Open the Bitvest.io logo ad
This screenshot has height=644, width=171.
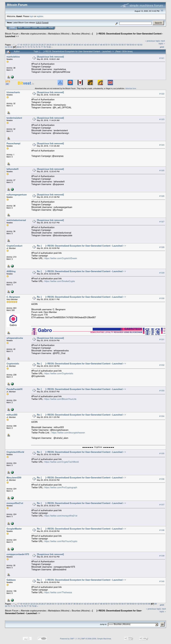click(x=26, y=83)
